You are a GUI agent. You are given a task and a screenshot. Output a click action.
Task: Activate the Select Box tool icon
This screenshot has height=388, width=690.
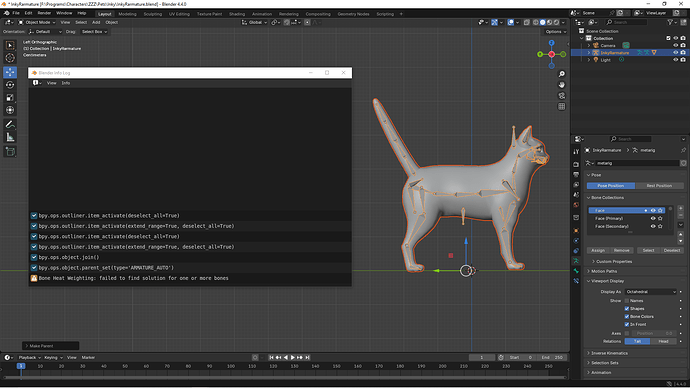tap(10, 45)
